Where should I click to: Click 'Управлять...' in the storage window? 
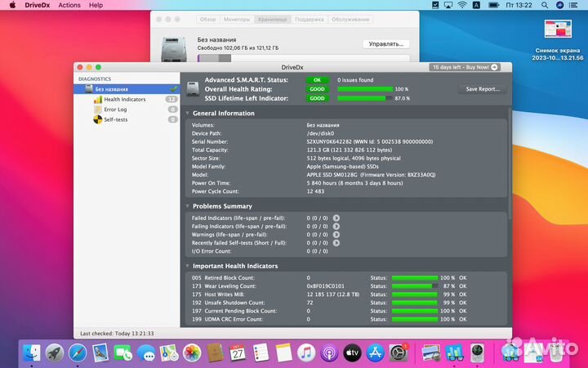coord(385,44)
